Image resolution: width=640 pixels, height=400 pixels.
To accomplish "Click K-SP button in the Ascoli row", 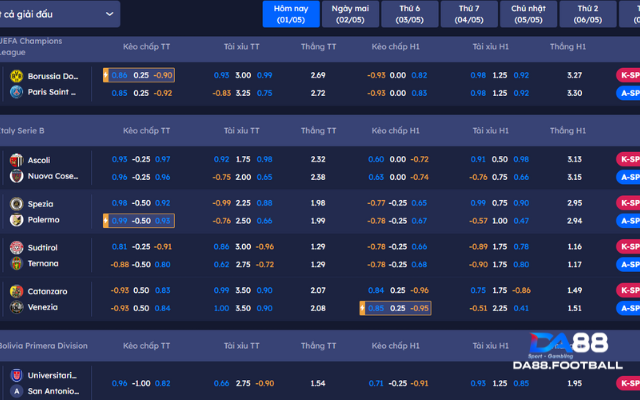I will [629, 159].
